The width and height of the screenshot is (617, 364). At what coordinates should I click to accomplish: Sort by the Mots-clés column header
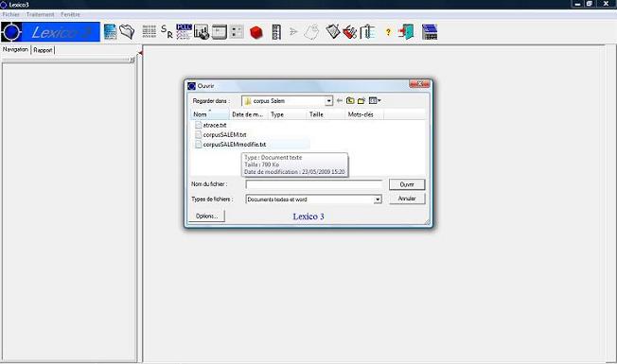(x=364, y=114)
